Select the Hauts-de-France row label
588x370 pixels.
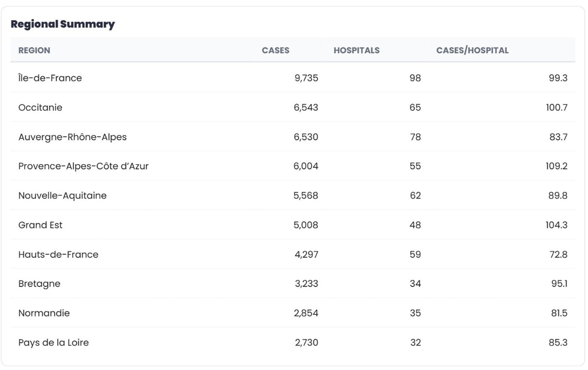tap(58, 254)
